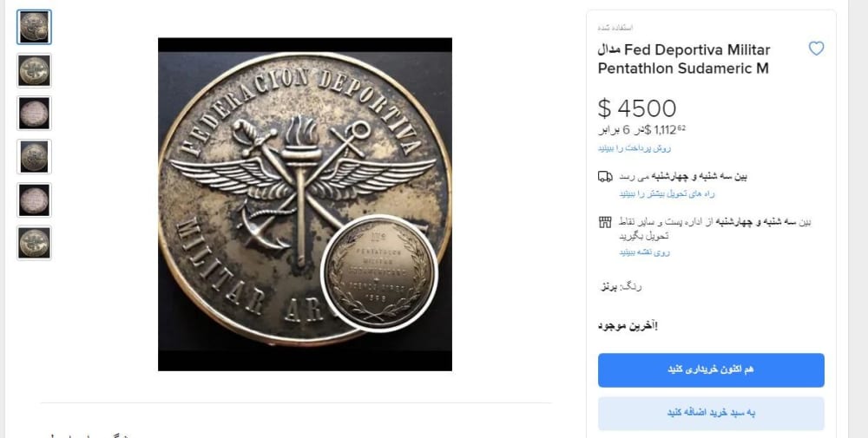Click the circular inset of medal reverse
The image size is (868, 438).
pos(380,274)
